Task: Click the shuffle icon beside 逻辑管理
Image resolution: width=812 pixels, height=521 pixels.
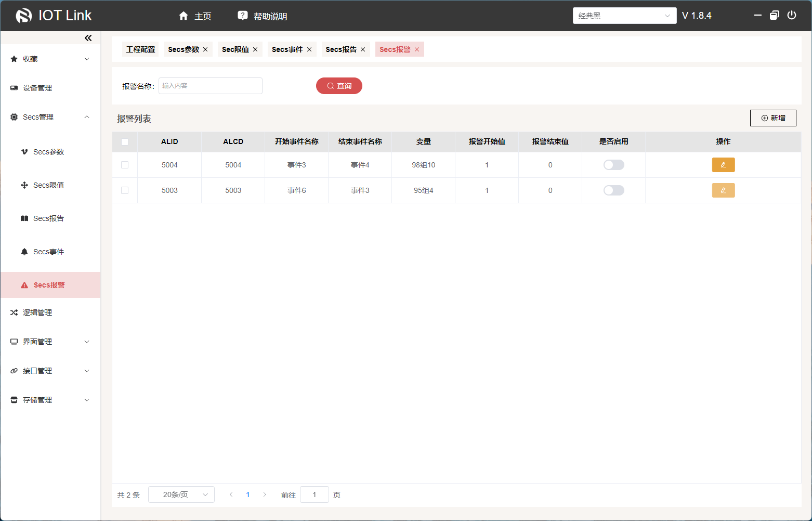Action: pyautogui.click(x=14, y=312)
